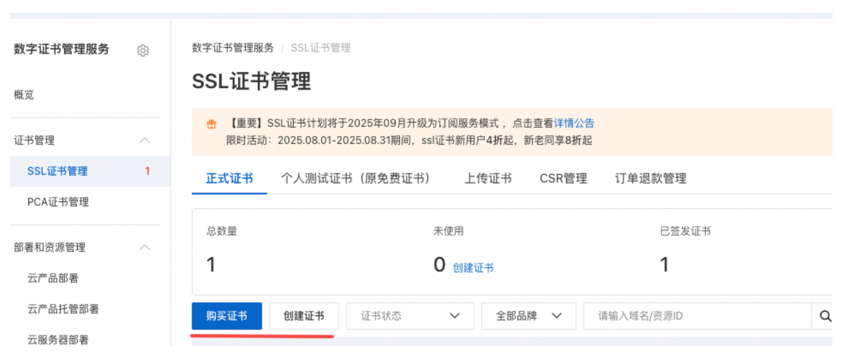Click the blue 购买证书 button

click(x=227, y=316)
